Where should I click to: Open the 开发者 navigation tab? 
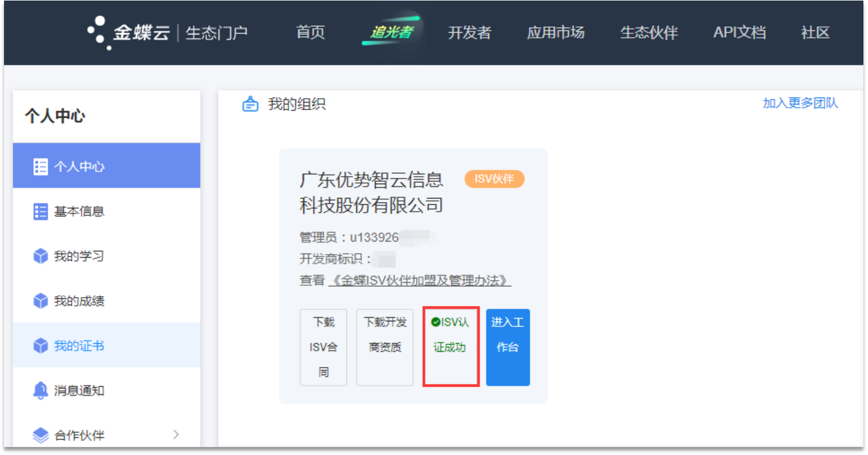(469, 33)
